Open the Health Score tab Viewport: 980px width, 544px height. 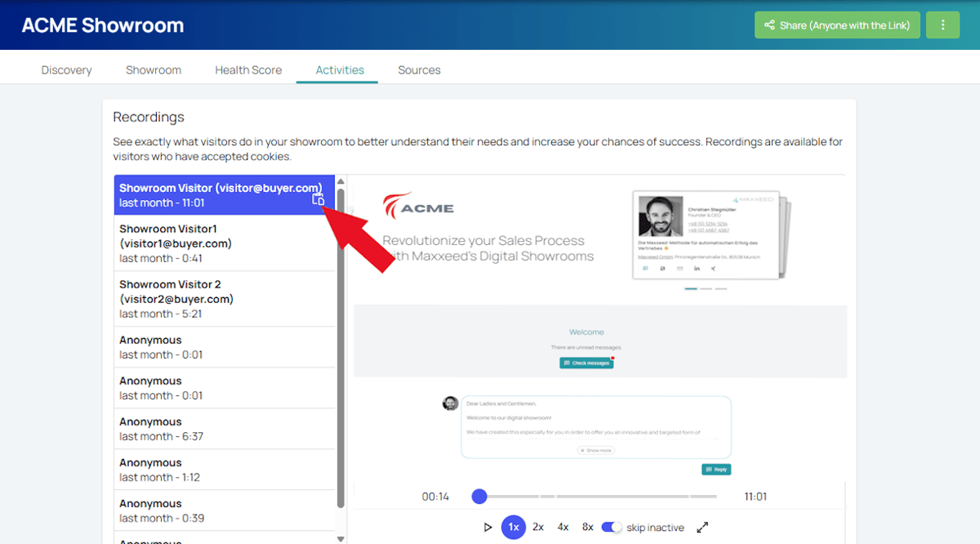point(248,70)
